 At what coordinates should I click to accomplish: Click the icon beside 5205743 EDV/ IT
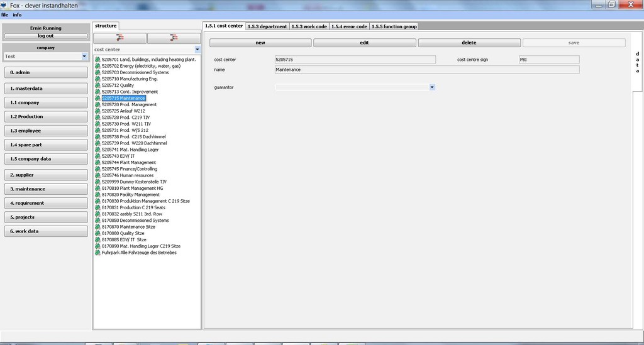pyautogui.click(x=97, y=156)
